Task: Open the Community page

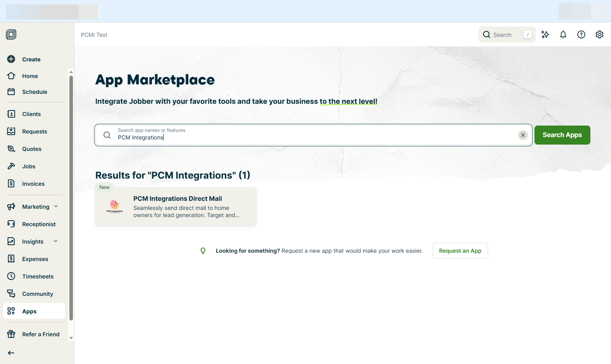Action: [34, 294]
